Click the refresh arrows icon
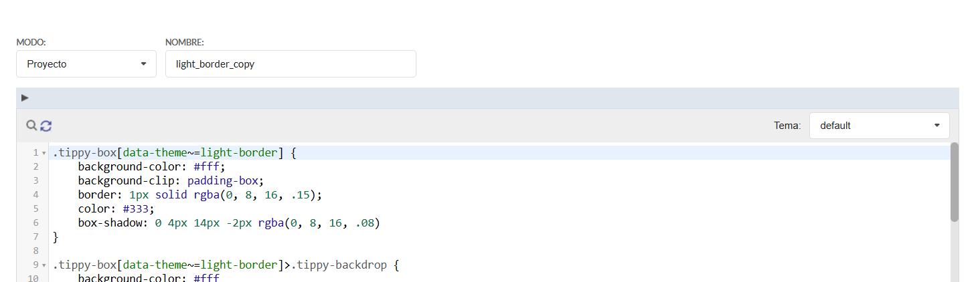 (46, 125)
